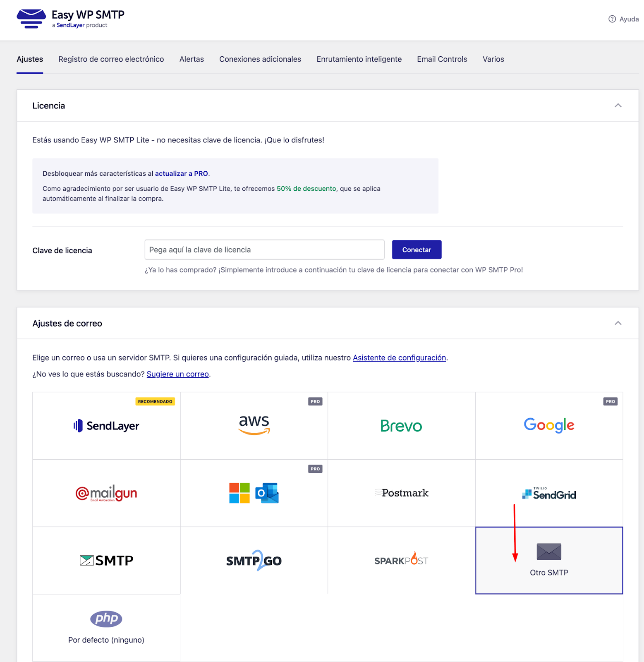Choose the Twilio SendGrid mailer
Screen dimensions: 644x662
pos(549,493)
